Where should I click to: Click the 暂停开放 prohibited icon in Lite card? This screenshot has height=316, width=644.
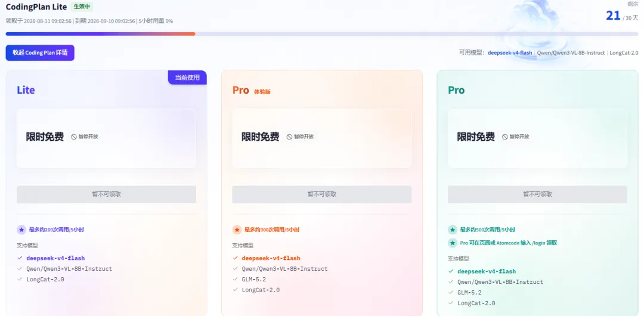point(74,137)
